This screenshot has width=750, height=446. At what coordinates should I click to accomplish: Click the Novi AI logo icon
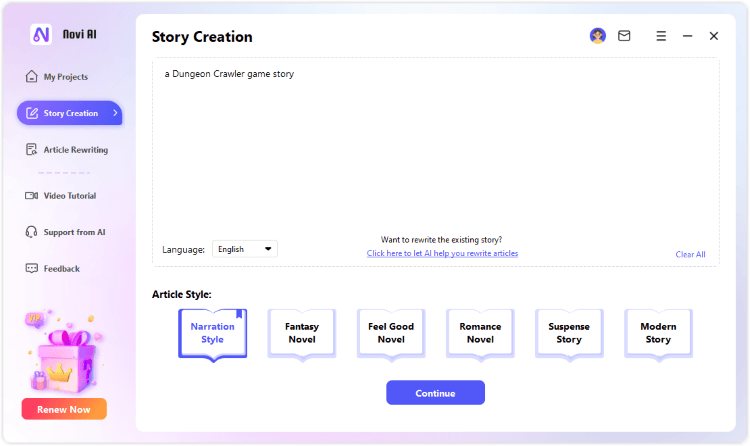[41, 34]
